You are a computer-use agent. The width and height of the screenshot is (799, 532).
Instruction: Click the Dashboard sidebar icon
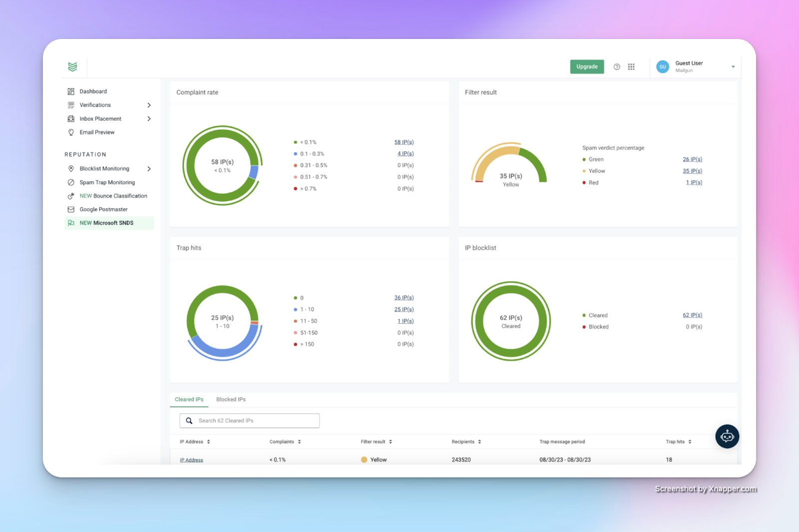coord(71,91)
